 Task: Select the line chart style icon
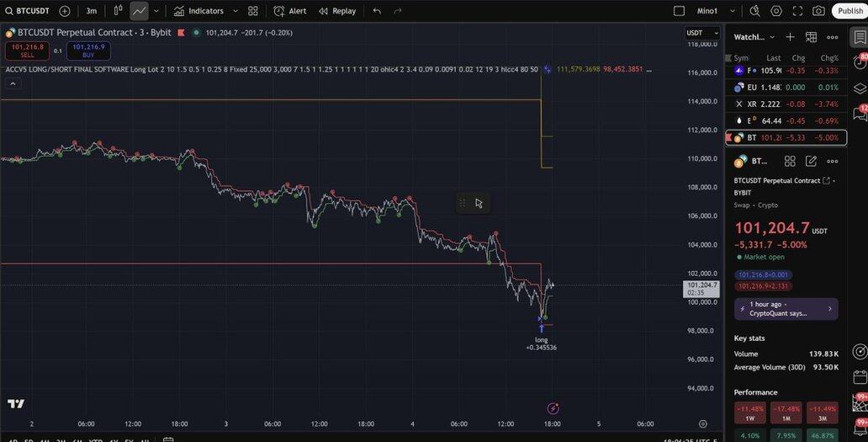tap(139, 11)
